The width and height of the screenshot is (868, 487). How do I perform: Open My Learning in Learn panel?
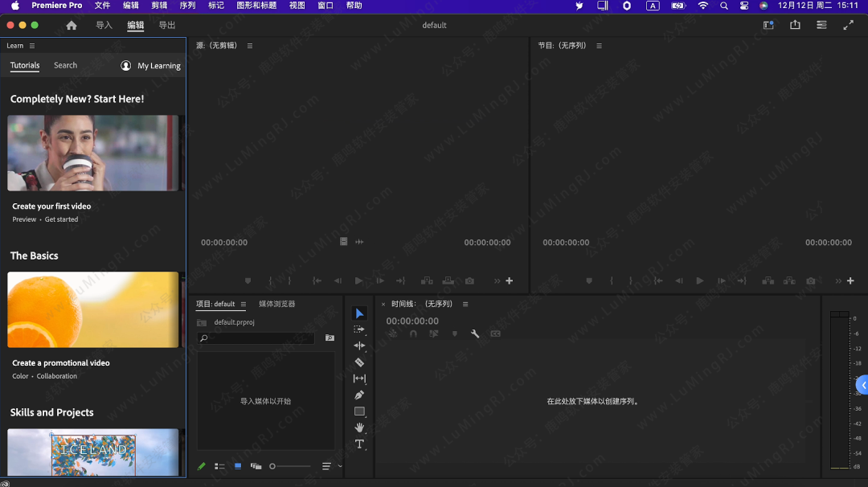point(151,66)
